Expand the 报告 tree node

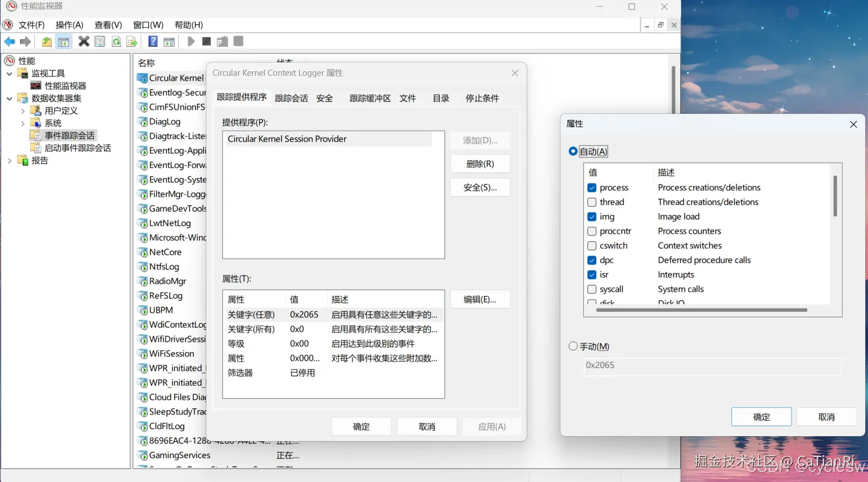pos(9,161)
